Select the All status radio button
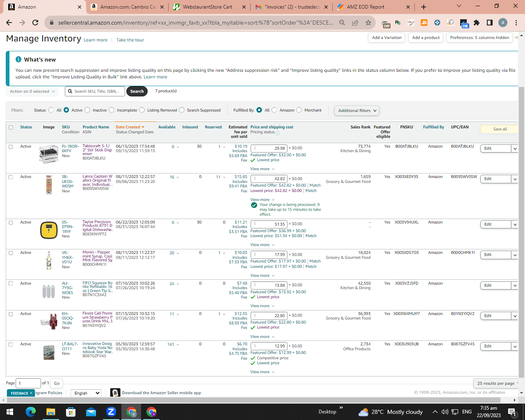Viewport: 525px width, 420px height. point(51,110)
